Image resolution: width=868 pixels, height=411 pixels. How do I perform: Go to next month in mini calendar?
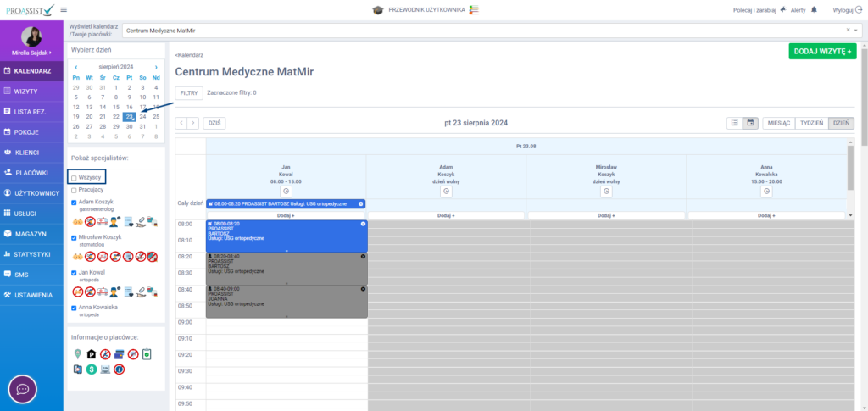[156, 67]
